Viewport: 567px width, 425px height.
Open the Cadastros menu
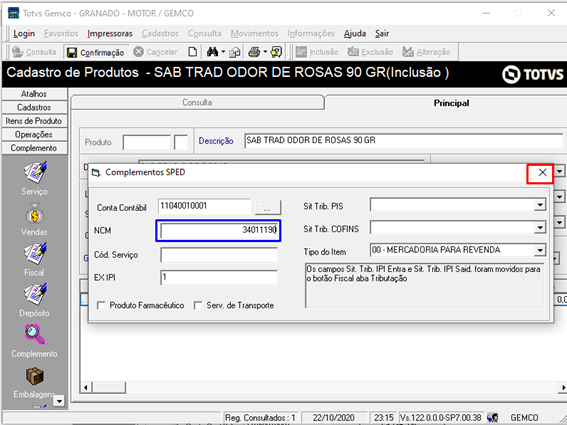point(160,34)
